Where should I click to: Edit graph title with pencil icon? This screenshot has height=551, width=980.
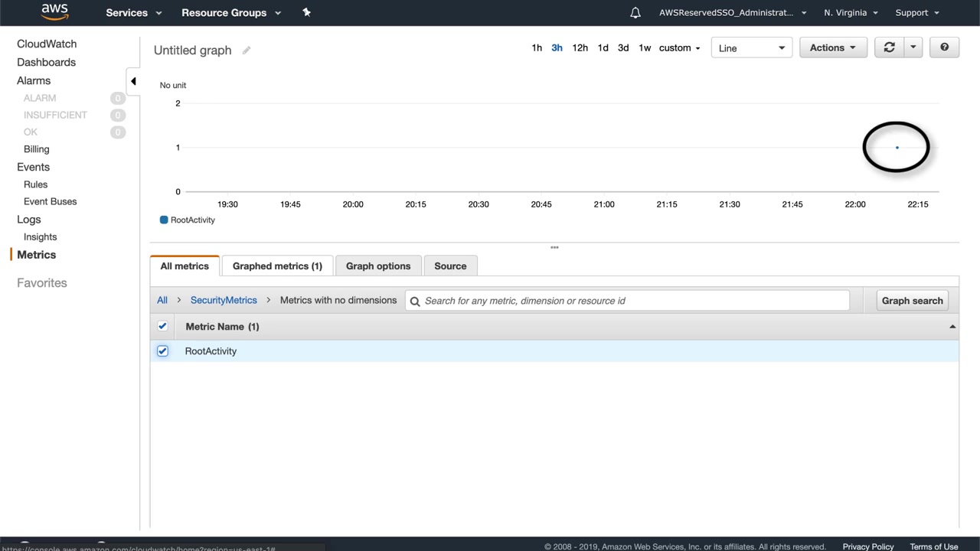coord(247,51)
